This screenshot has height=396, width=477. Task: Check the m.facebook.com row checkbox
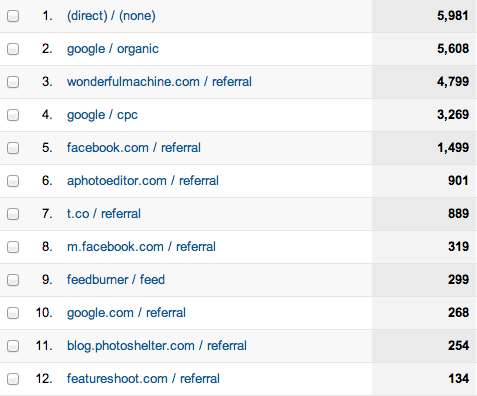click(13, 247)
